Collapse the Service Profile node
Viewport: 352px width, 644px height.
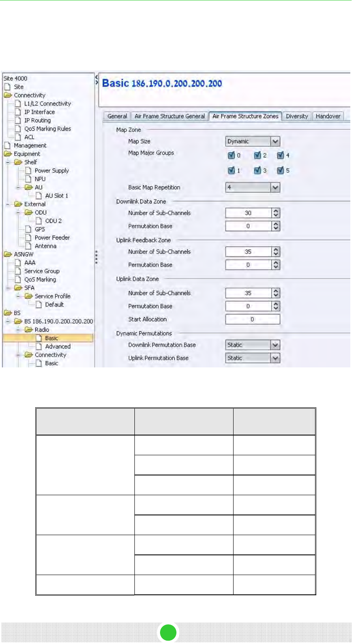tap(18, 296)
